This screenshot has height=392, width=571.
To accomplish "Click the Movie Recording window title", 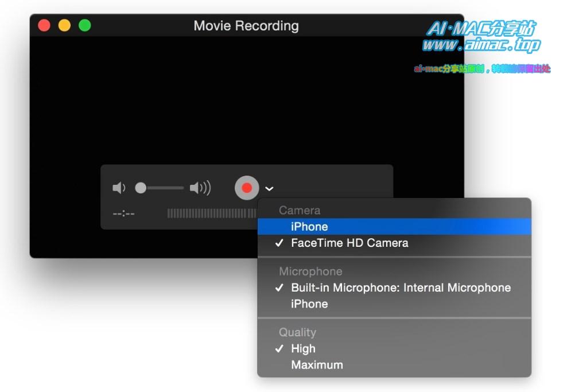I will [246, 26].
